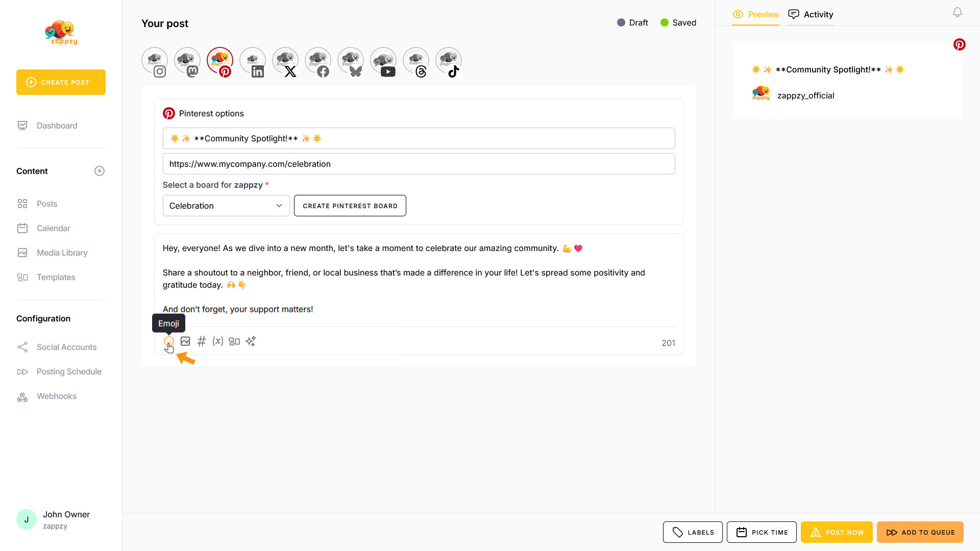The width and height of the screenshot is (980, 551).
Task: Click the template icon in editor toolbar
Action: pyautogui.click(x=234, y=341)
